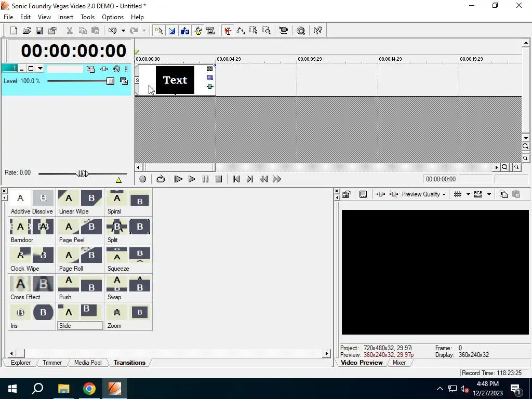Click Play From Start button
The width and height of the screenshot is (532, 399).
pyautogui.click(x=178, y=179)
